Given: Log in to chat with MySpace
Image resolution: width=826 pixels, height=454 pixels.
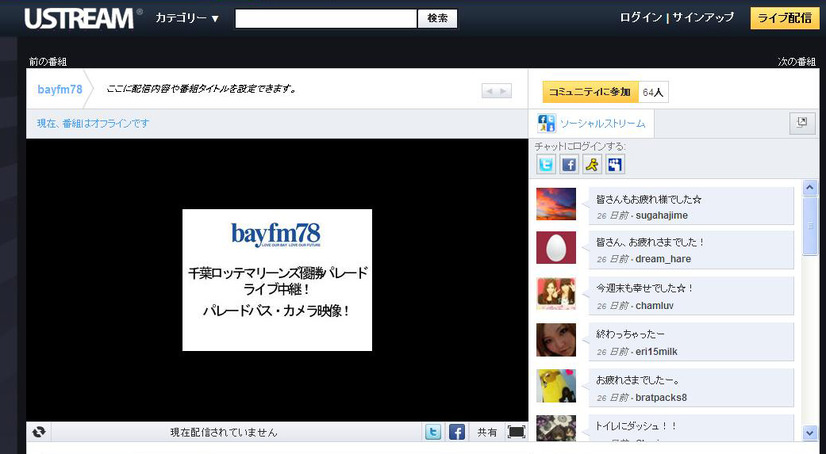Looking at the screenshot, I should (615, 164).
